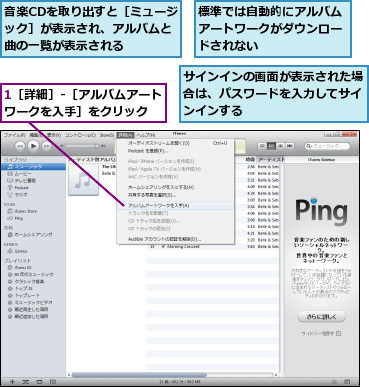Screen dimensions: 369x387
Task: Choose オーディオストリームを開く menu entry
Action: pyautogui.click(x=175, y=143)
